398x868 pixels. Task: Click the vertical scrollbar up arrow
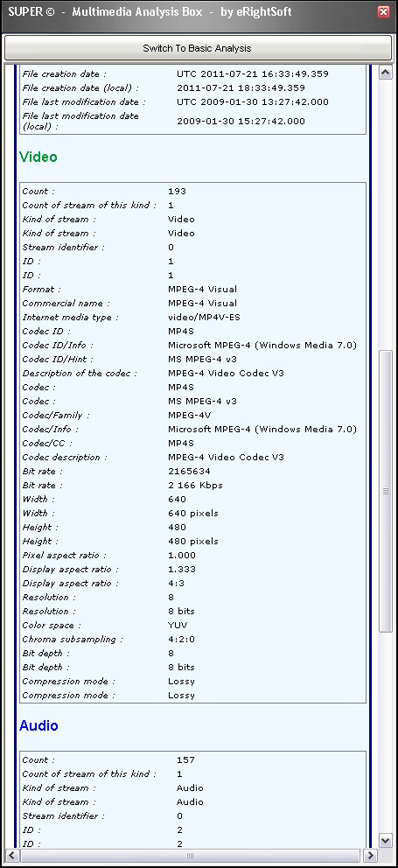pyautogui.click(x=386, y=73)
